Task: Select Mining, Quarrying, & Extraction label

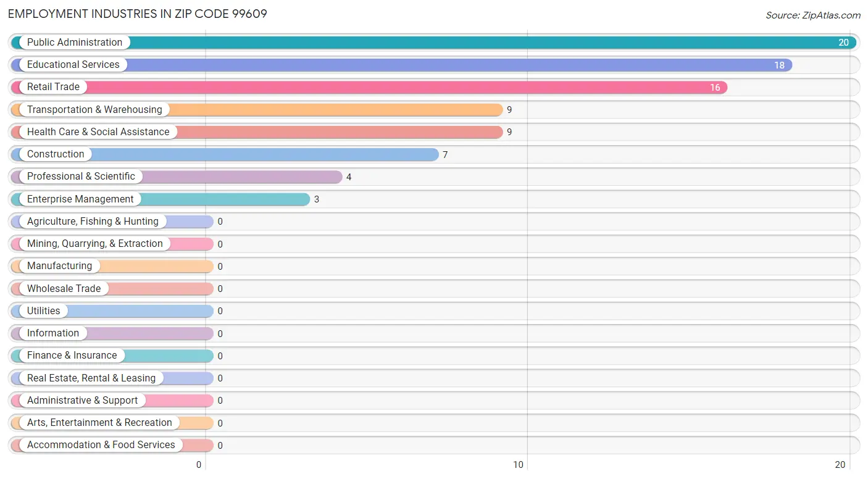Action: tap(95, 244)
